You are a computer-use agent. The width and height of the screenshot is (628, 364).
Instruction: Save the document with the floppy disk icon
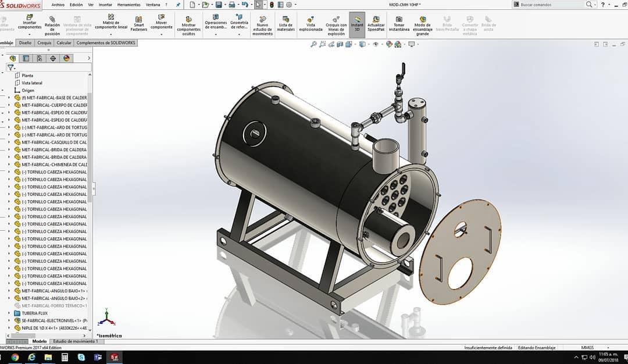(219, 5)
